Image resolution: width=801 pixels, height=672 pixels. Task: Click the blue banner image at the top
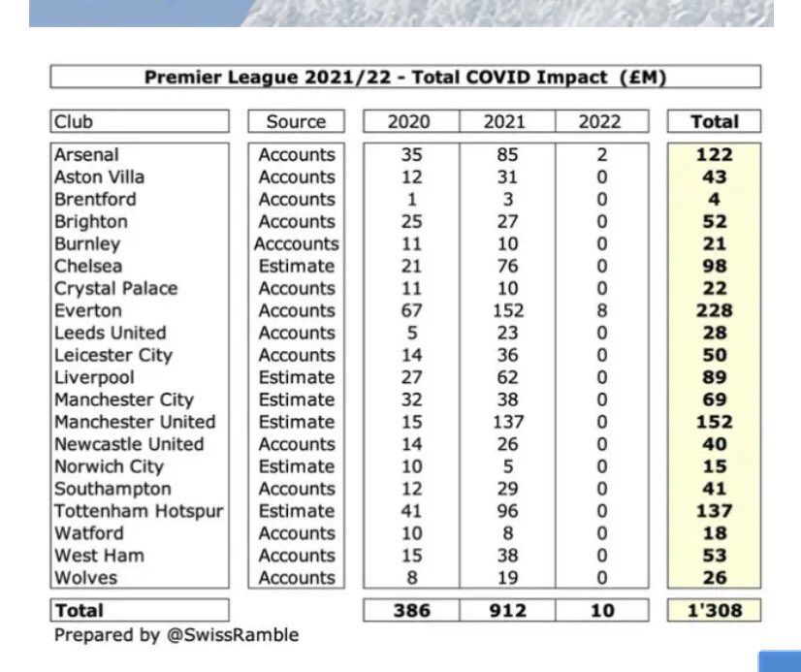tap(400, 13)
